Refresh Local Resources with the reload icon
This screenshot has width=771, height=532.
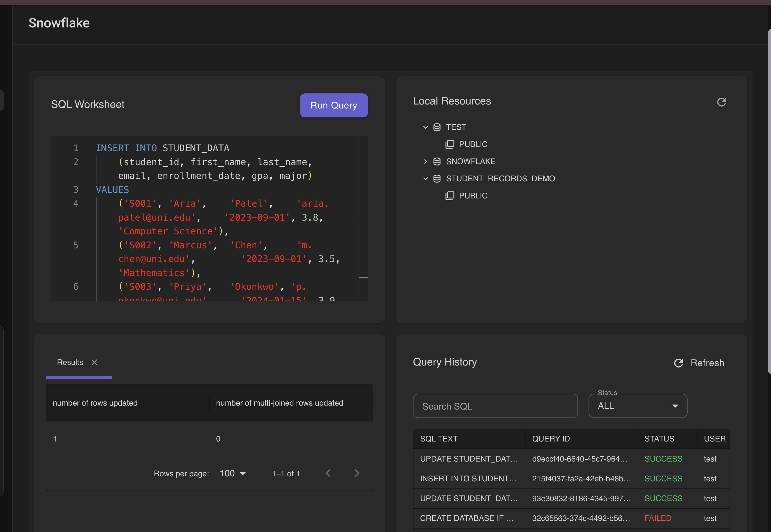(721, 102)
